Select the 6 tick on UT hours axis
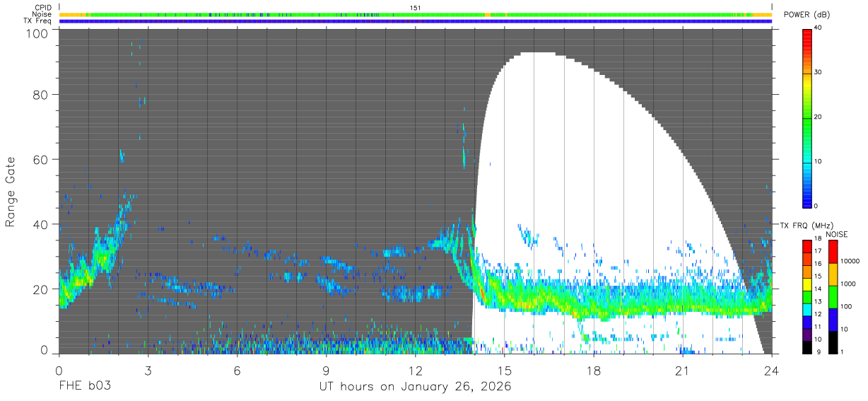This screenshot has height=401, width=868. click(x=237, y=371)
